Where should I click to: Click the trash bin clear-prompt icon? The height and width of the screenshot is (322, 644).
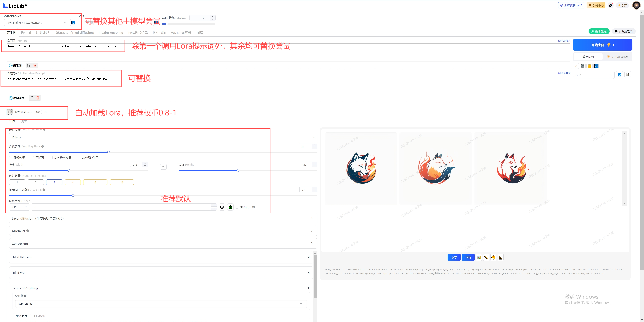583,66
